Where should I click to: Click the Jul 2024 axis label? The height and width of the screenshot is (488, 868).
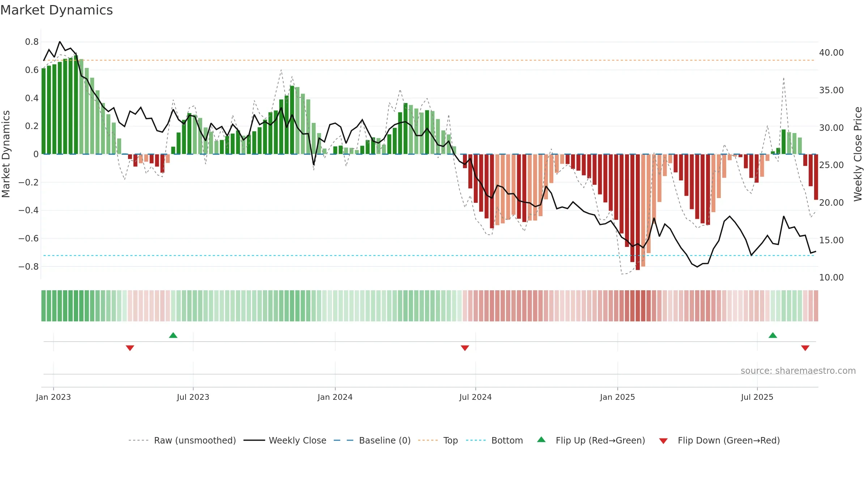pyautogui.click(x=476, y=397)
